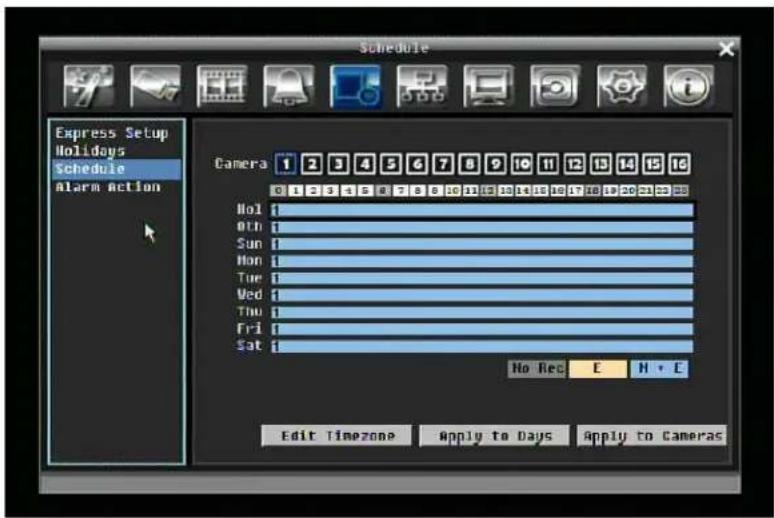Select the Schedule calendar icon
774x518 pixels.
pyautogui.click(x=355, y=86)
